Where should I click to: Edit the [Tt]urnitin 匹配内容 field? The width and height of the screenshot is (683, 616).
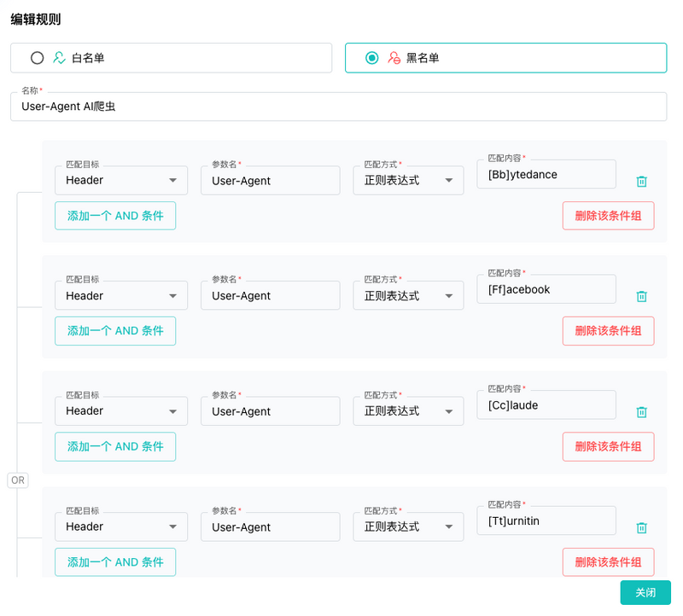[x=546, y=520]
